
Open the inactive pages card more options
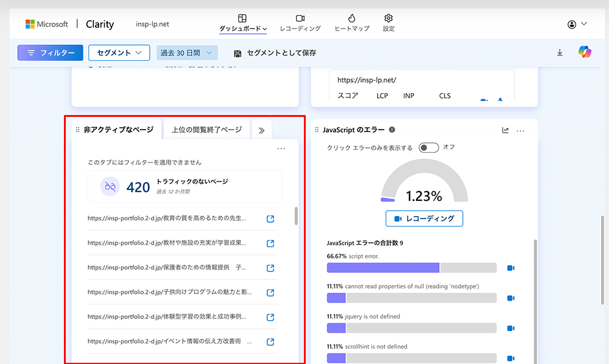pos(281,149)
